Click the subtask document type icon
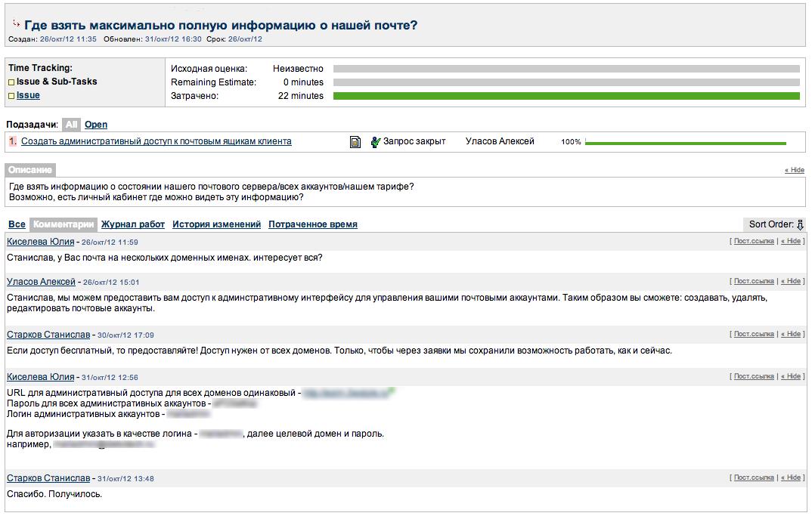Screen dimensions: 812x516 click(x=355, y=142)
